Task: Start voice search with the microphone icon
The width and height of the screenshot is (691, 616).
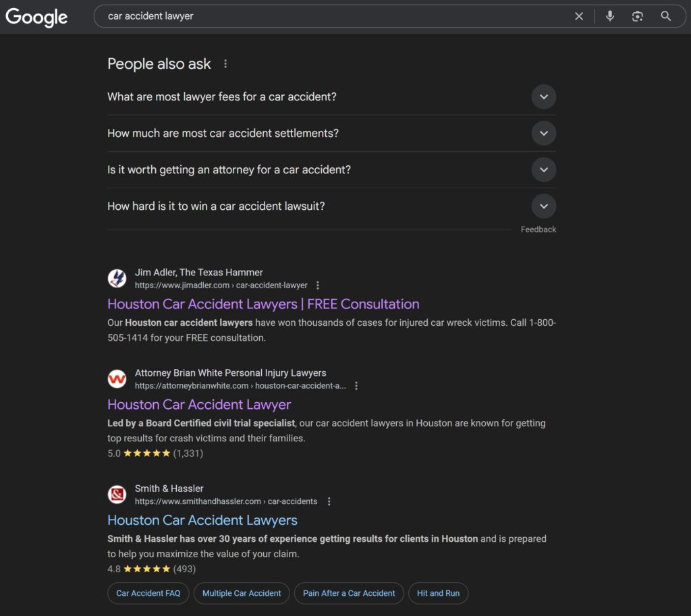Action: click(610, 16)
